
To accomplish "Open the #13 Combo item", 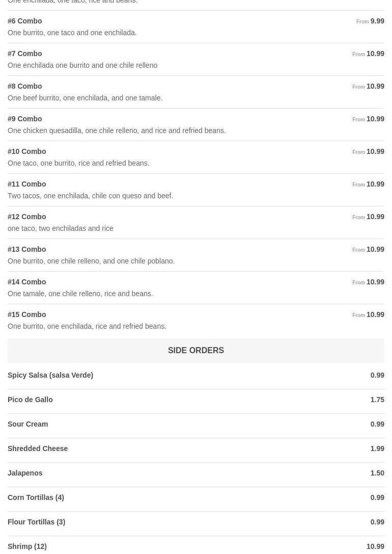I will tap(27, 250).
